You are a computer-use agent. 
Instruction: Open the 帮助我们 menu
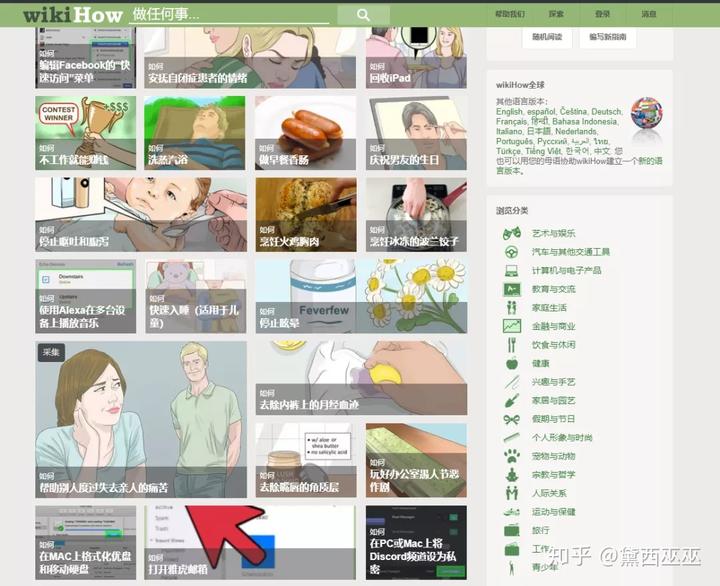click(510, 14)
